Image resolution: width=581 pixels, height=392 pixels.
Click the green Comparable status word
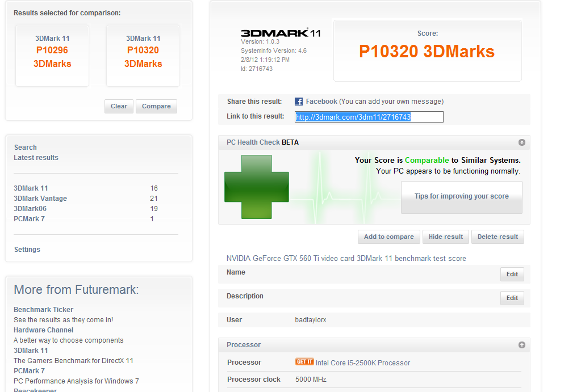(x=427, y=161)
